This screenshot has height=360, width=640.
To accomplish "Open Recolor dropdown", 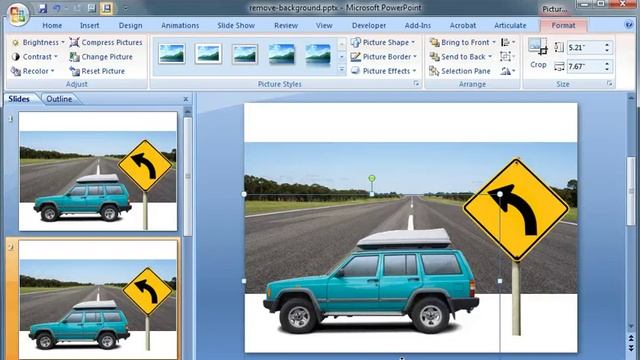I will (33, 71).
